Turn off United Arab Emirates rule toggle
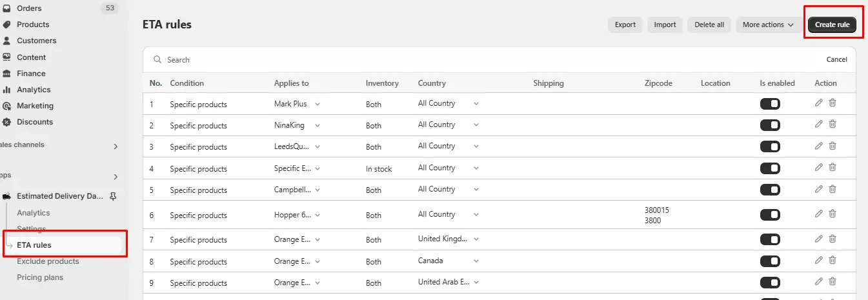The width and height of the screenshot is (868, 300). click(x=770, y=283)
